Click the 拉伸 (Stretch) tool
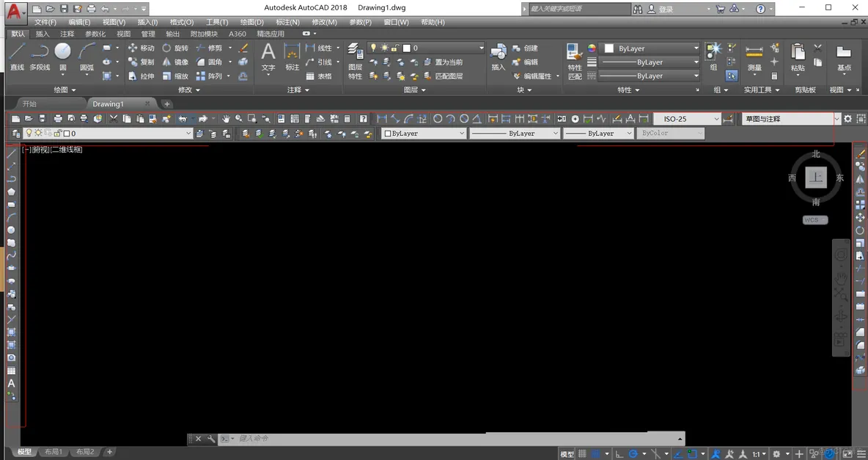This screenshot has height=460, width=868. [x=141, y=76]
